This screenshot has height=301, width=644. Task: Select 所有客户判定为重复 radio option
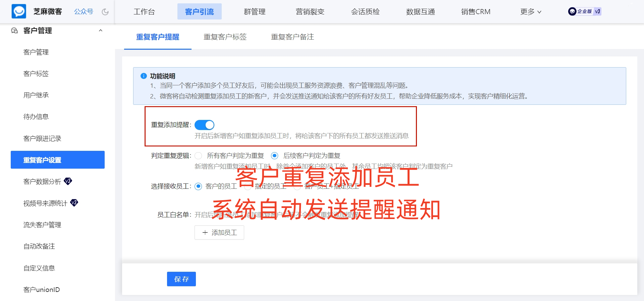[x=198, y=156]
